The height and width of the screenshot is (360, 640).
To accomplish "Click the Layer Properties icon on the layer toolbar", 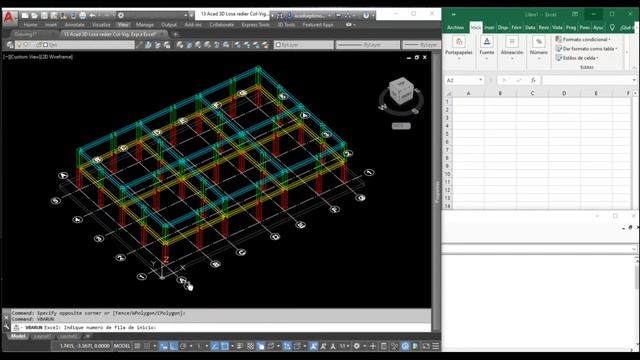I will (10, 44).
